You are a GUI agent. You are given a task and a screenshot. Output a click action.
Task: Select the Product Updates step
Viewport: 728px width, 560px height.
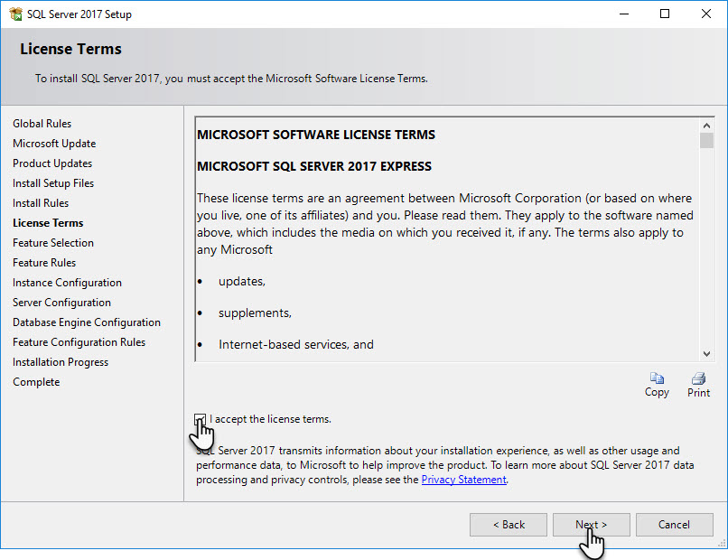(x=52, y=163)
